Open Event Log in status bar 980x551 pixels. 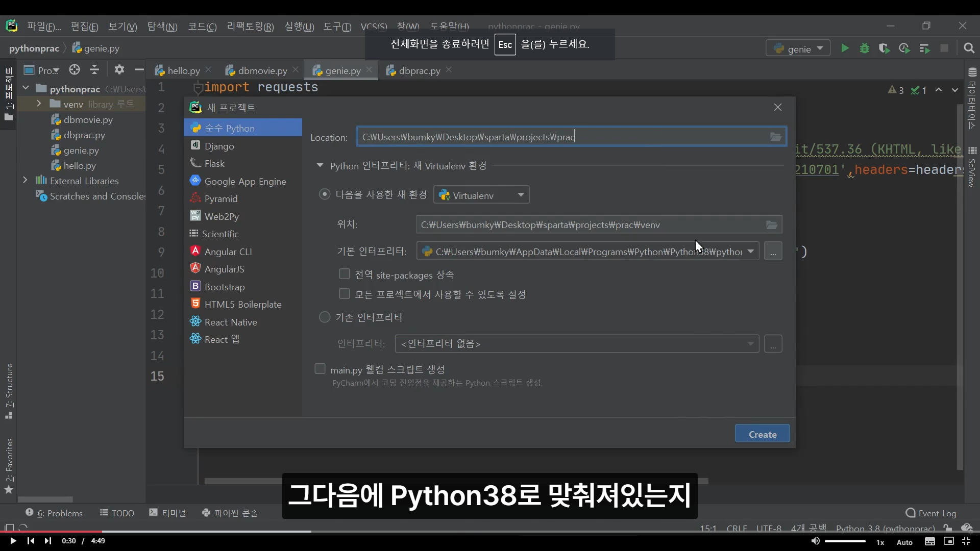(931, 513)
